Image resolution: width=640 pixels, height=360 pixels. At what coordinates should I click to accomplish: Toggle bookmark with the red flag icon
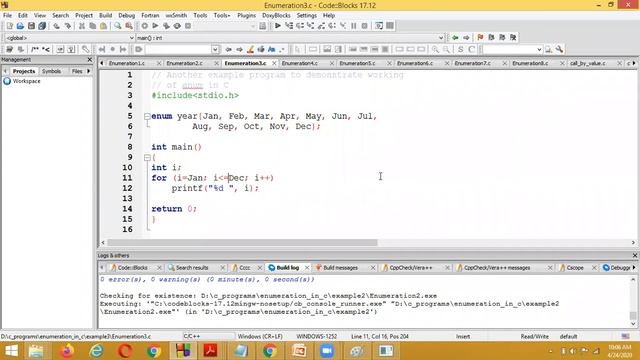(x=480, y=38)
